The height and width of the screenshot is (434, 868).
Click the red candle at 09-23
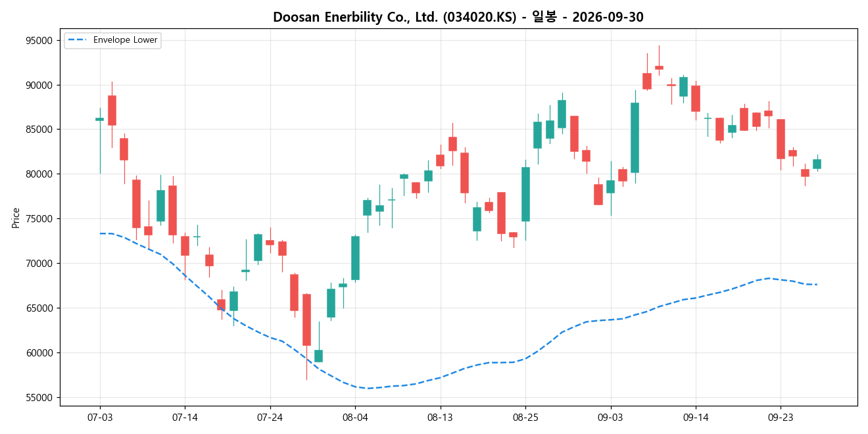pos(781,139)
